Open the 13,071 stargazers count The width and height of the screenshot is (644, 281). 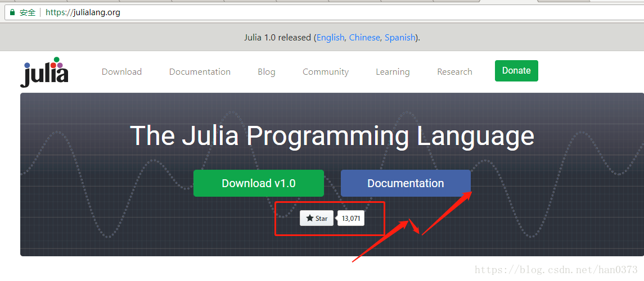(351, 218)
